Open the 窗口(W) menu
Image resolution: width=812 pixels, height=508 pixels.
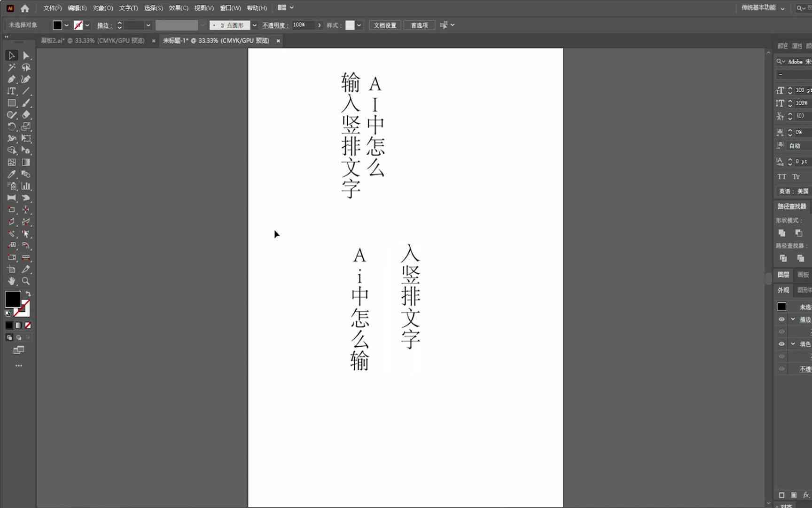coord(230,8)
